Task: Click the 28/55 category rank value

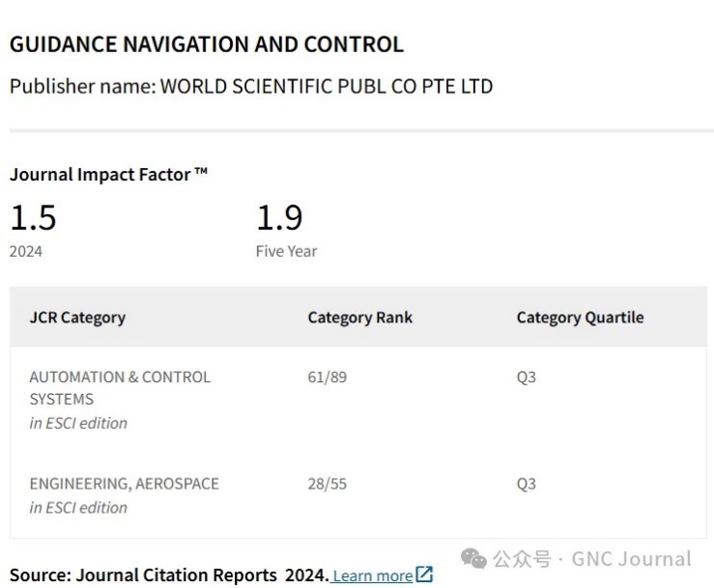Action: (x=327, y=484)
